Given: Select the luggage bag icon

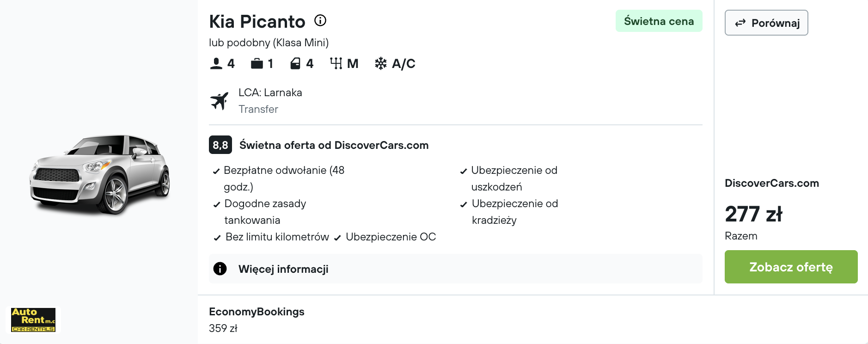Looking at the screenshot, I should pyautogui.click(x=257, y=63).
